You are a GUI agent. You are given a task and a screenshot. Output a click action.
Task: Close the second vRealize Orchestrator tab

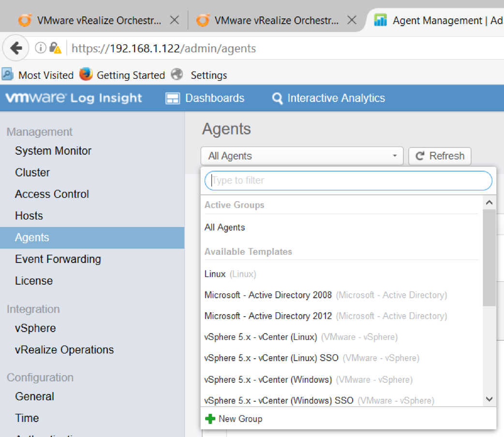point(352,20)
